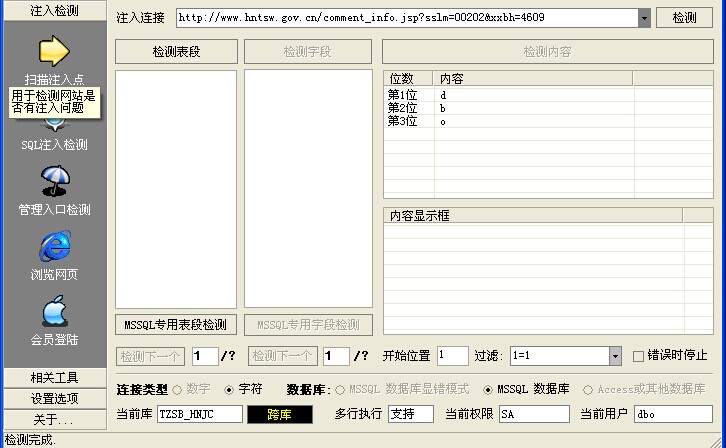Click the yellow arrow scan injection icon
This screenshot has width=726, height=448.
tap(54, 50)
